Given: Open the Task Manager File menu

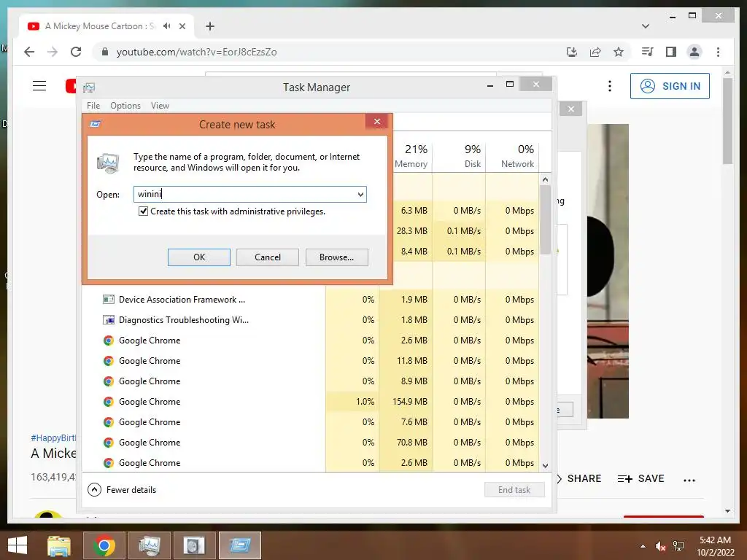Looking at the screenshot, I should pos(93,106).
